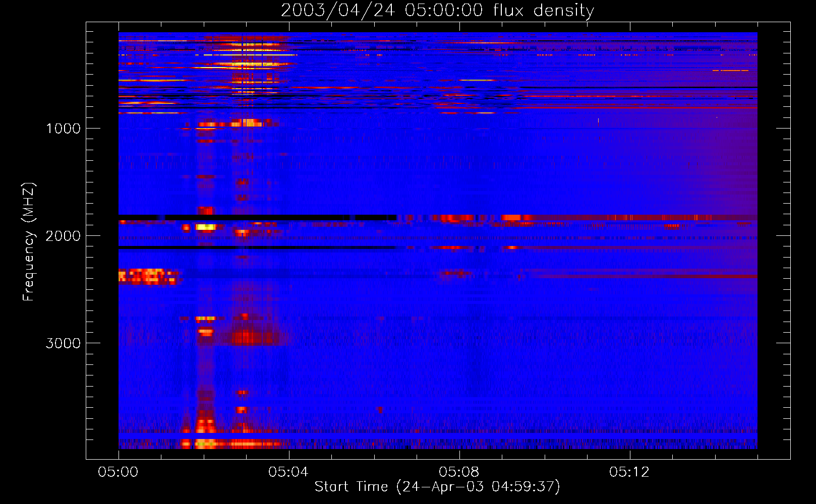The image size is (816, 504).
Task: Select the '2000' frequency axis label
Action: pos(63,236)
